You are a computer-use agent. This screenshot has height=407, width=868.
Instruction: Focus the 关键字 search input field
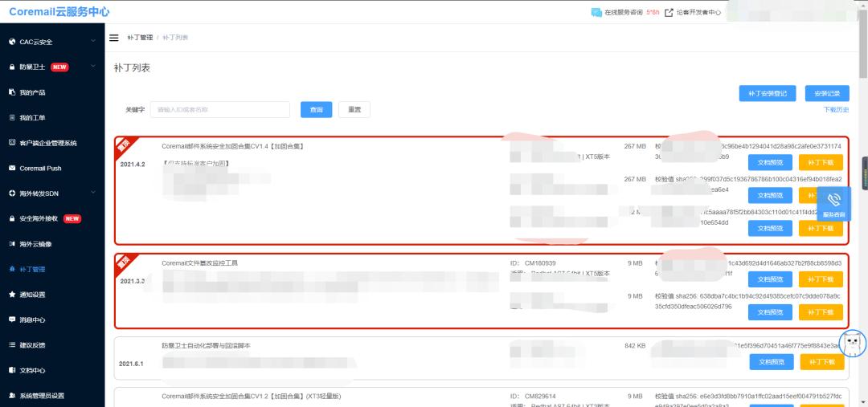(219, 109)
